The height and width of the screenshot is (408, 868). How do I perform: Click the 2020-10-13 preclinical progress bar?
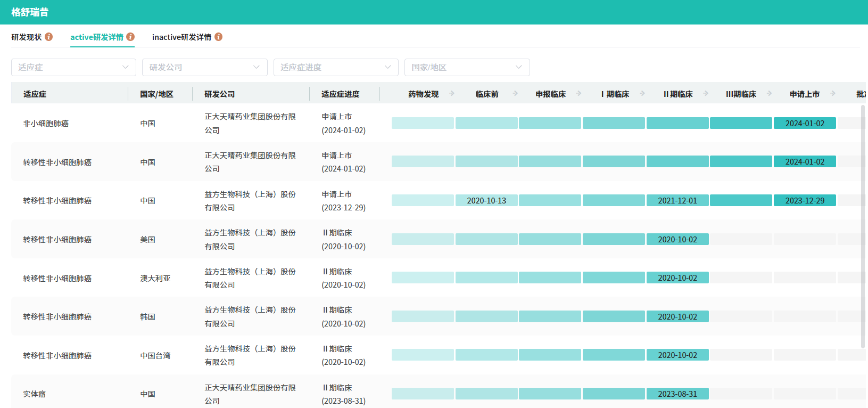click(x=486, y=201)
